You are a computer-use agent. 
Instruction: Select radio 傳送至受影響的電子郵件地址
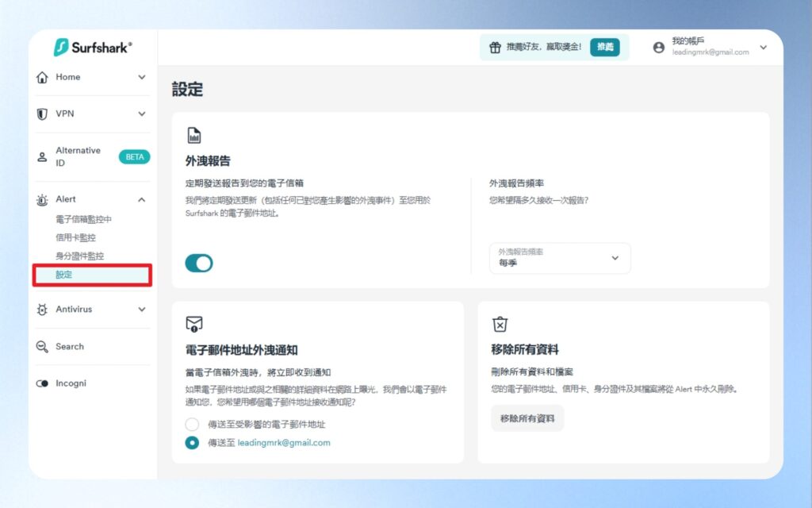click(x=192, y=424)
